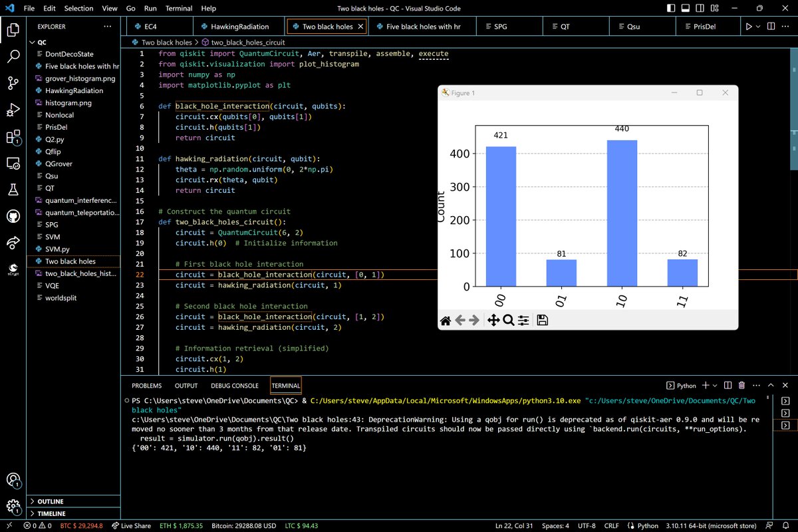The height and width of the screenshot is (532, 798).
Task: Open histogram.png in the explorer
Action: pyautogui.click(x=68, y=103)
